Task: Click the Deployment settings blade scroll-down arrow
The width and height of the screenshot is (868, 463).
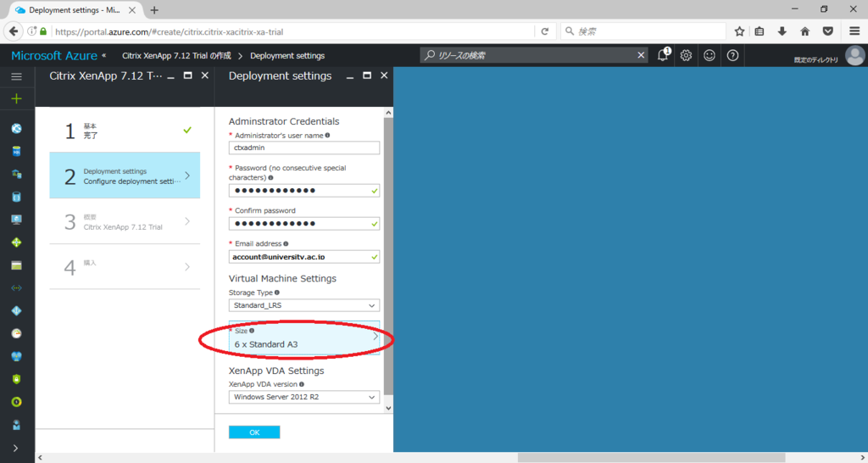Action: click(388, 408)
